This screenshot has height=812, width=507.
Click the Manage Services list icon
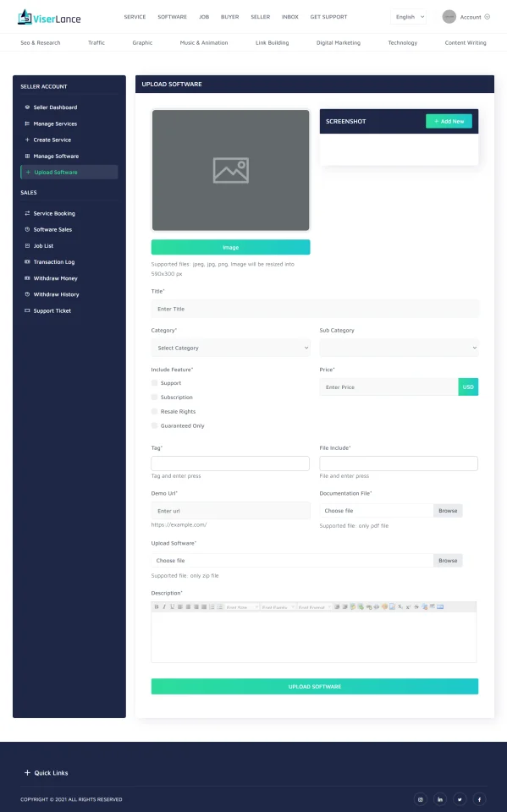click(x=27, y=123)
